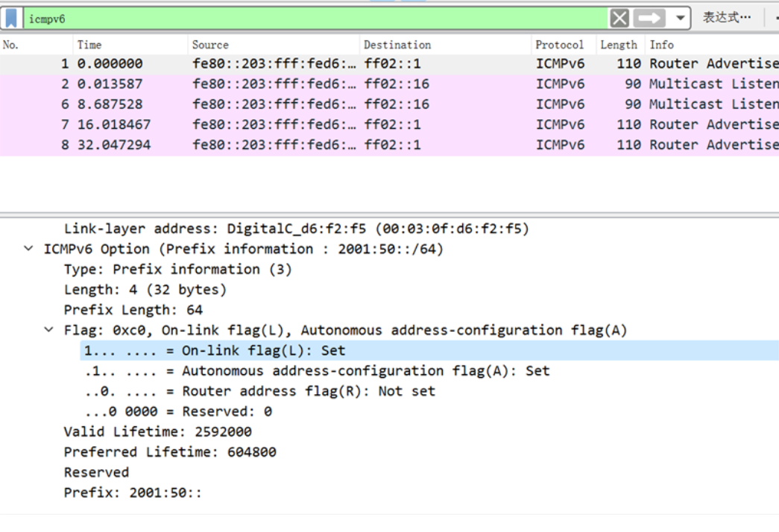This screenshot has height=532, width=779.
Task: Select the Preferred Lifetime: 604800 line
Action: pos(170,452)
